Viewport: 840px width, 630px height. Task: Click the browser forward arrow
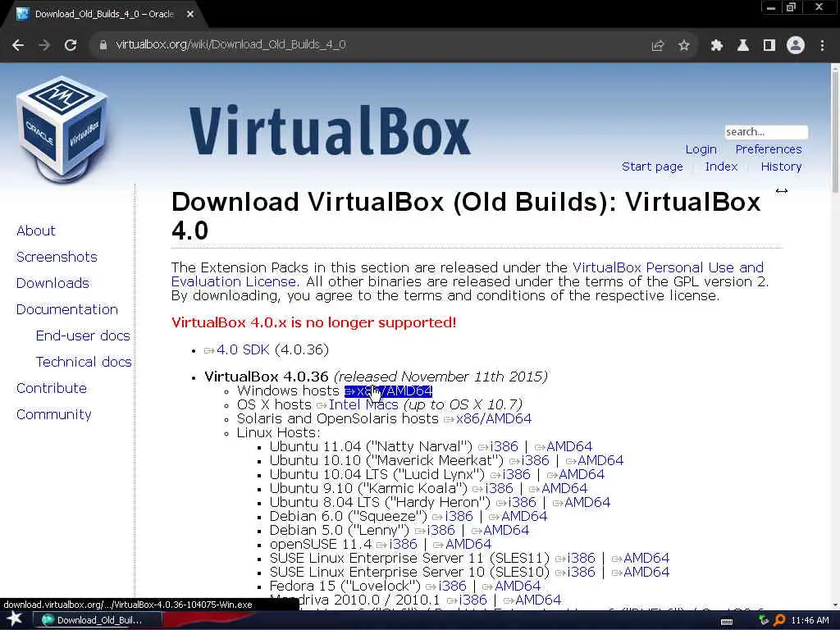[x=44, y=45]
